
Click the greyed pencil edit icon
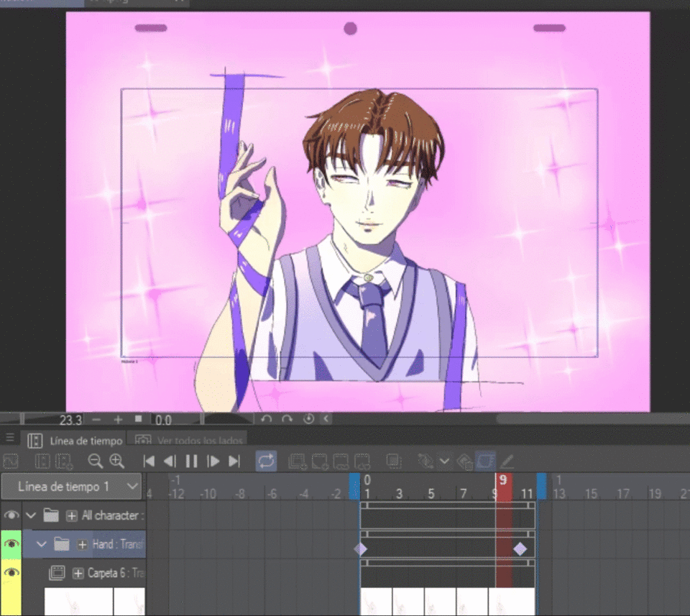click(507, 461)
